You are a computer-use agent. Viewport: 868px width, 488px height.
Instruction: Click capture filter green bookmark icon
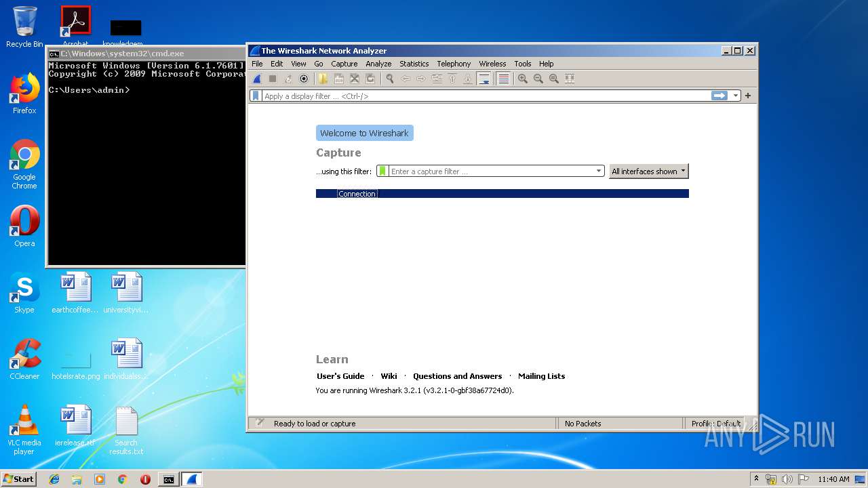click(x=382, y=171)
